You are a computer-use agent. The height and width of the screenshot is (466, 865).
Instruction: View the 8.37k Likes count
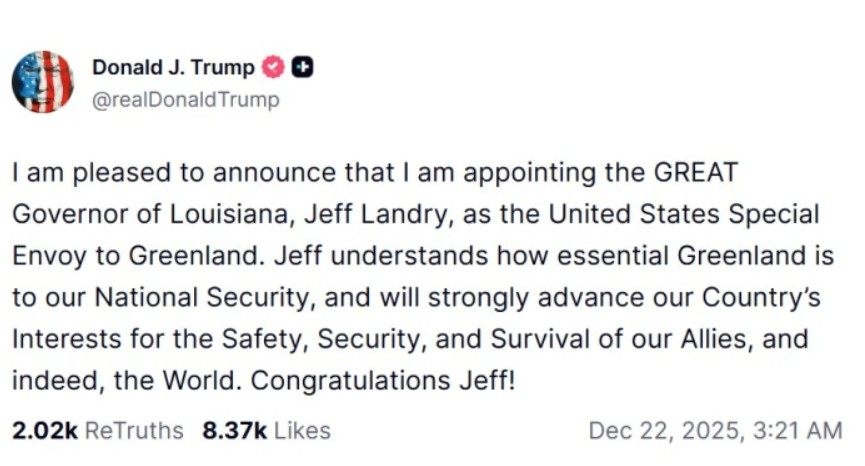coord(235,430)
